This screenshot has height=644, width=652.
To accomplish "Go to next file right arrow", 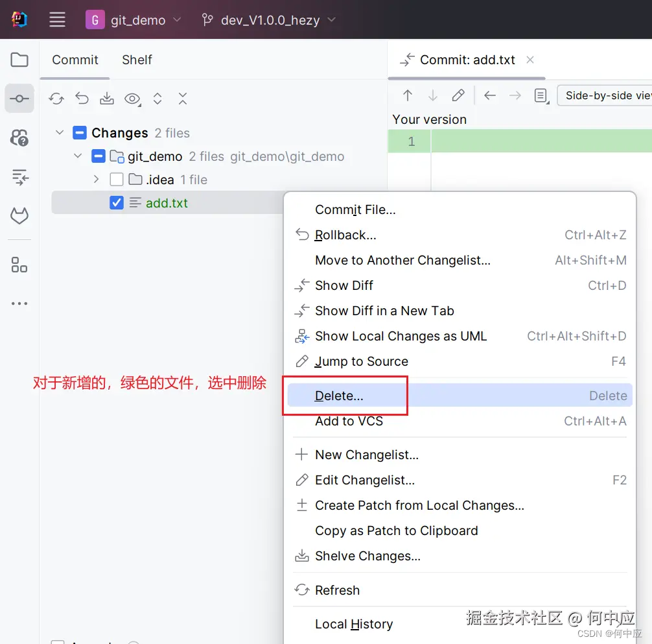I will (515, 95).
